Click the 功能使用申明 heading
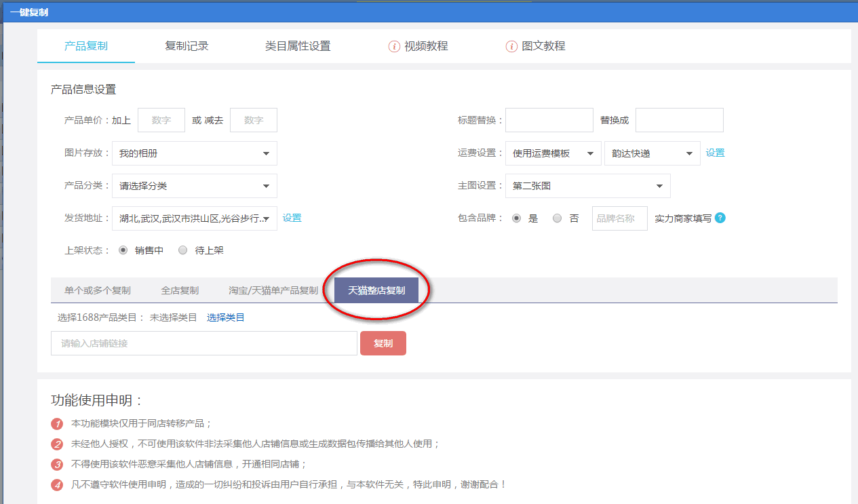This screenshot has width=858, height=504. (97, 400)
